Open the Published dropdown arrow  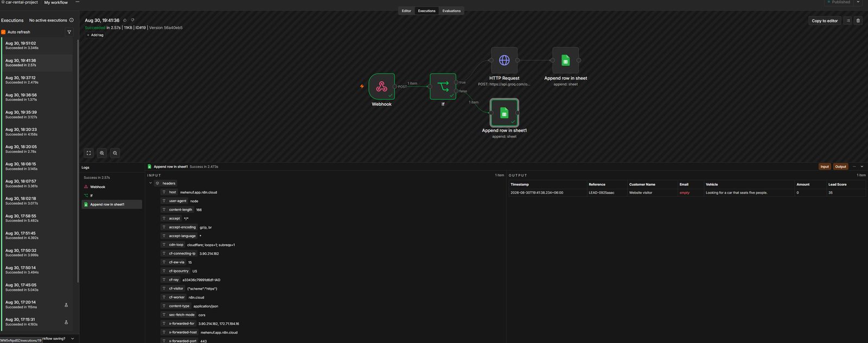(858, 2)
